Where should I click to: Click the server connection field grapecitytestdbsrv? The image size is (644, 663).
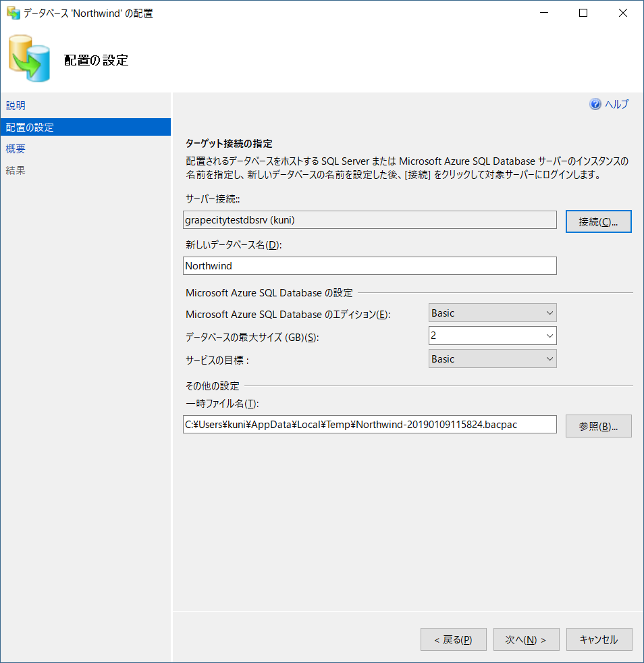coord(369,220)
